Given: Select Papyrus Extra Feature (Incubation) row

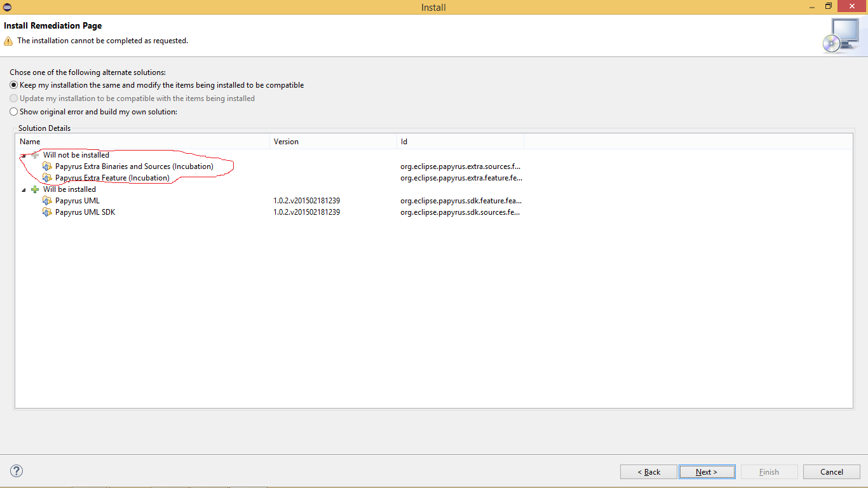Looking at the screenshot, I should [112, 178].
